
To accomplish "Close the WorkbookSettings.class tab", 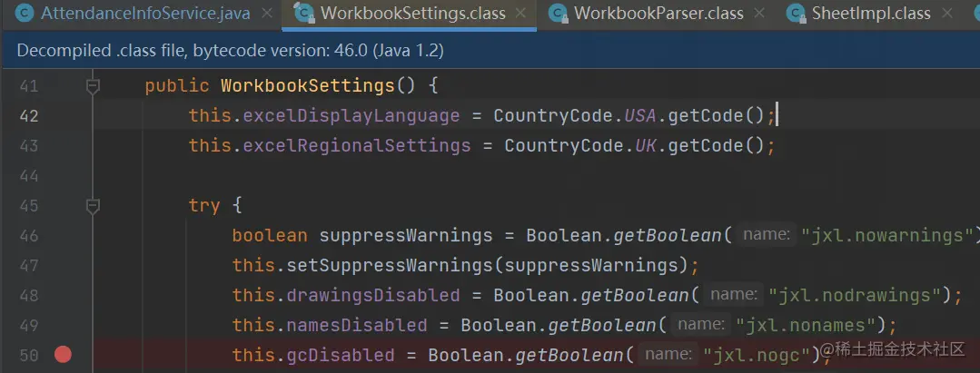I will pos(522,13).
